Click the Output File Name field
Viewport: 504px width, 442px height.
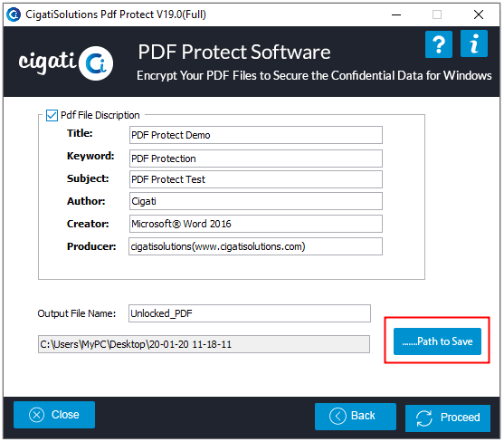(250, 313)
